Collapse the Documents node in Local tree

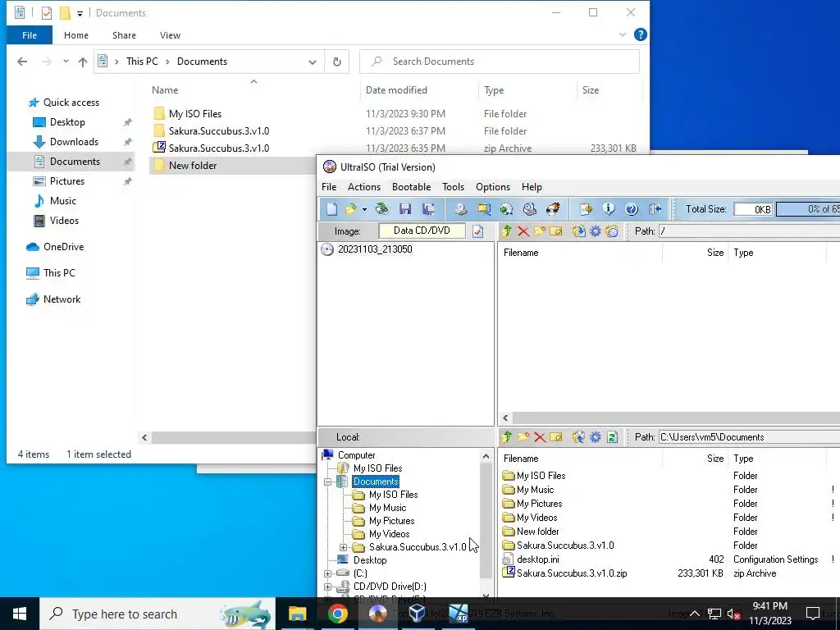[x=328, y=482]
